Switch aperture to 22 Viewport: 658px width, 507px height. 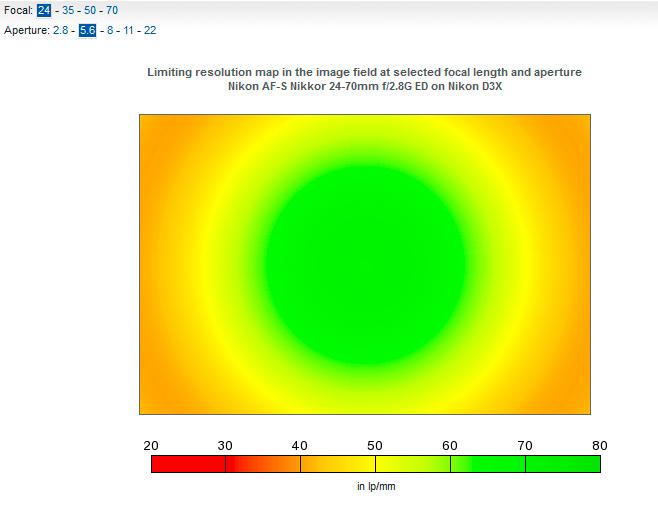pos(150,30)
